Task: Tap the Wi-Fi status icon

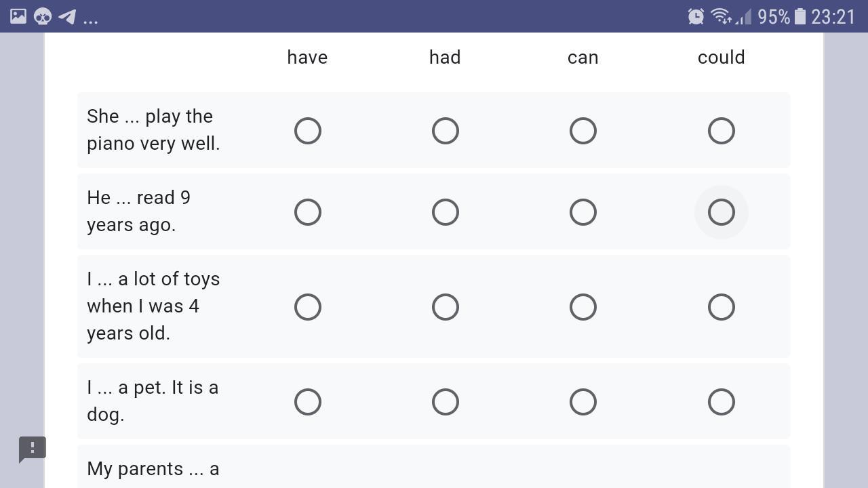Action: click(722, 16)
